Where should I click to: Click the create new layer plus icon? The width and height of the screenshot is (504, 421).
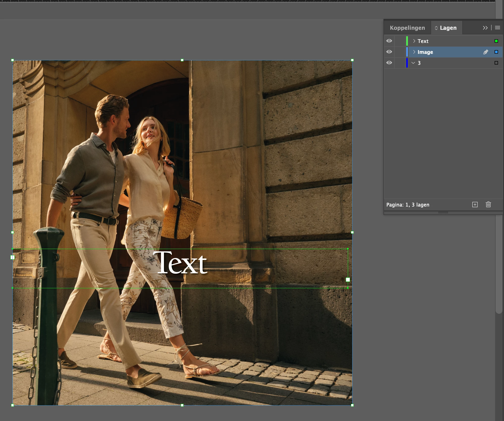pyautogui.click(x=475, y=205)
